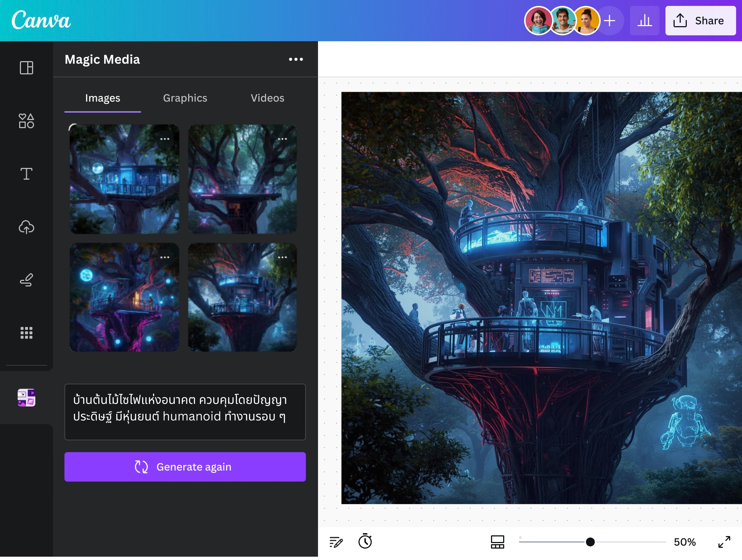Image resolution: width=742 pixels, height=560 pixels.
Task: Click the Share button
Action: coord(700,21)
